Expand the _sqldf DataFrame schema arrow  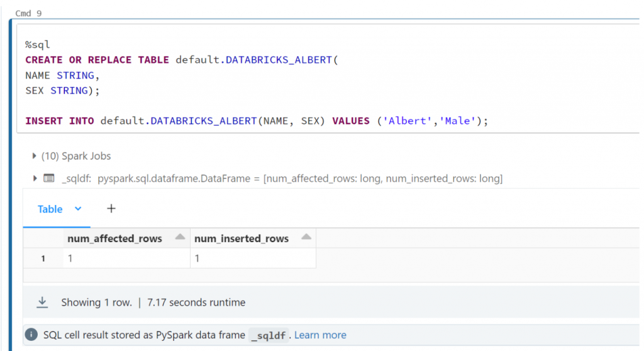35,178
